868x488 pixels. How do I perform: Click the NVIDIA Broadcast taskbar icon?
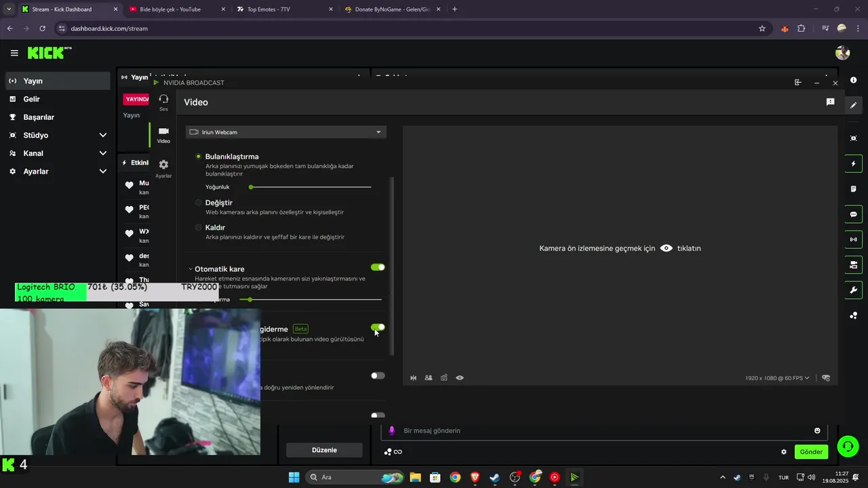click(x=574, y=477)
